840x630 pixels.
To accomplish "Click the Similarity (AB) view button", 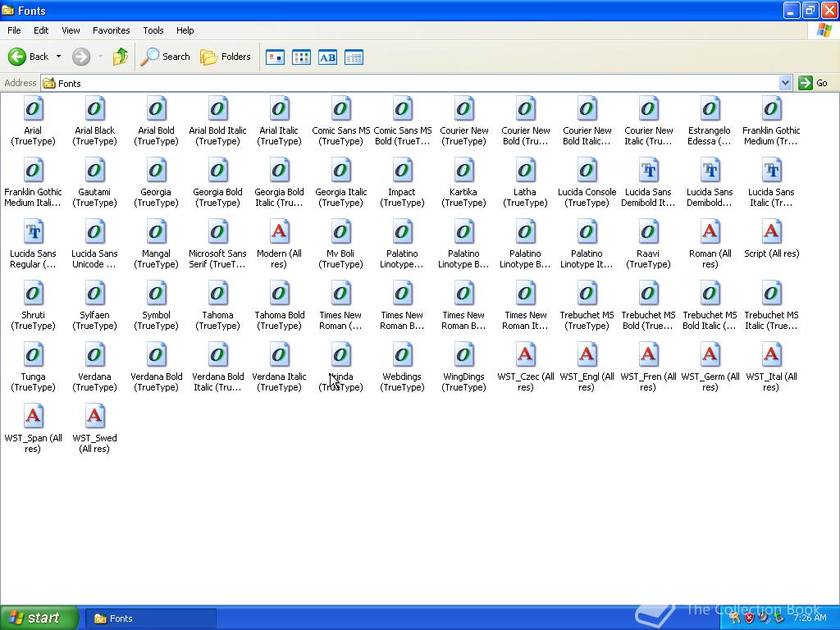I will [x=327, y=57].
